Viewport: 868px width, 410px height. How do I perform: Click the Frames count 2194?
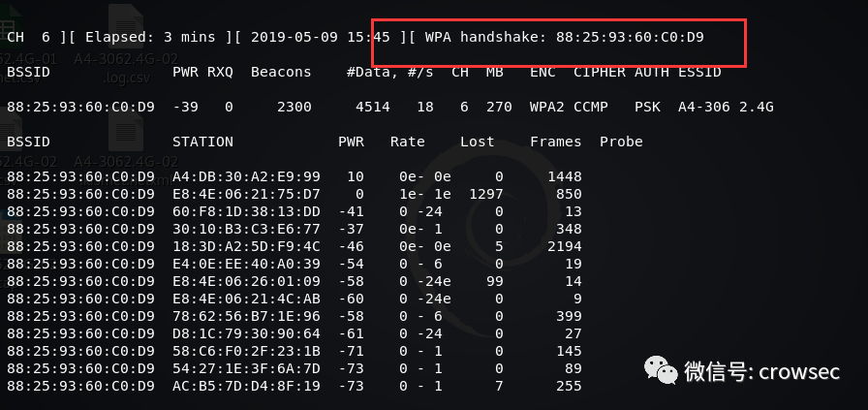[x=565, y=246]
